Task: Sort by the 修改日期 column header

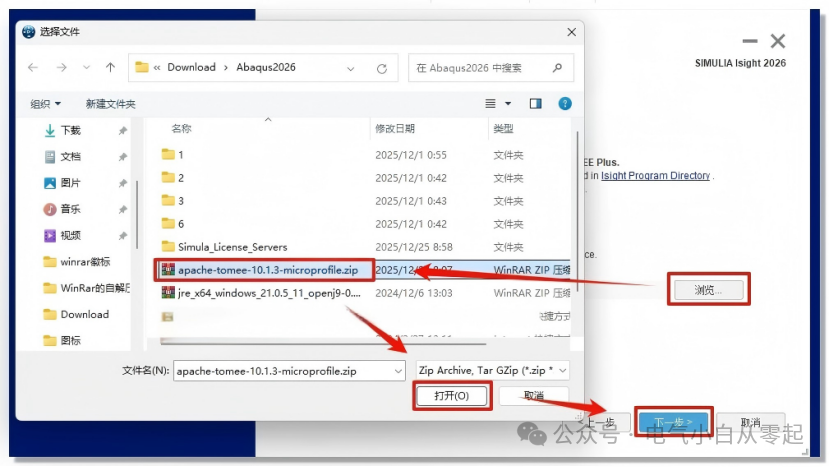Action: coord(395,128)
